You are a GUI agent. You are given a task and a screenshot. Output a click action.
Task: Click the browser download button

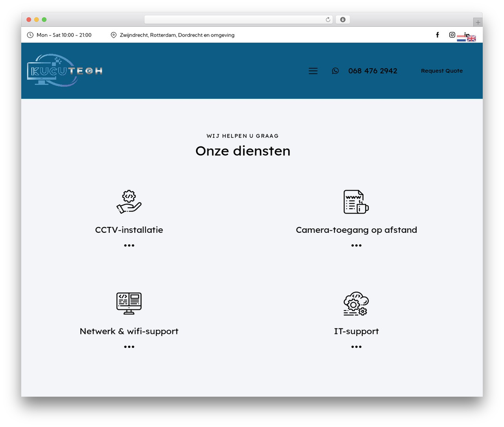coord(343,20)
